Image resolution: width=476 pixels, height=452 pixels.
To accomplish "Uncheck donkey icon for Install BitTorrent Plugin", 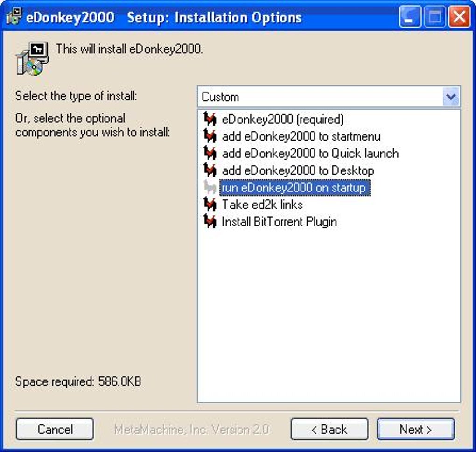I will 210,221.
